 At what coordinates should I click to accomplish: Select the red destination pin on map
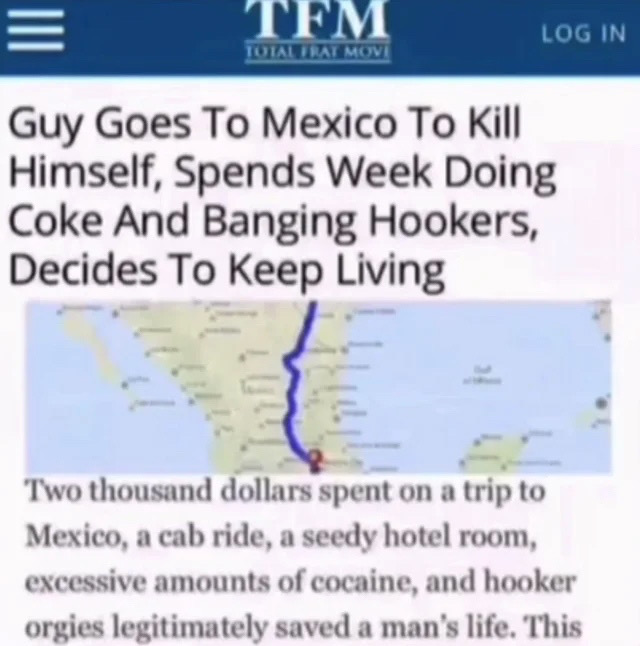pos(315,461)
